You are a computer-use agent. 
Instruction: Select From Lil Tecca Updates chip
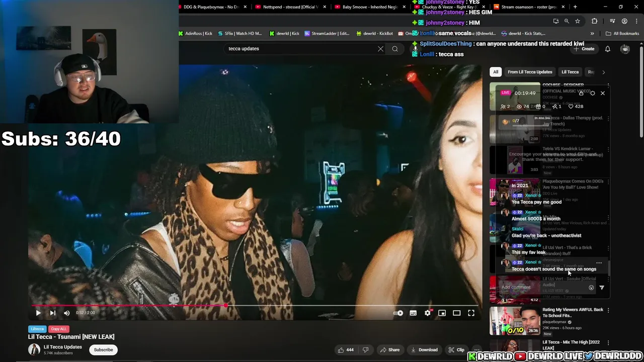pos(530,72)
